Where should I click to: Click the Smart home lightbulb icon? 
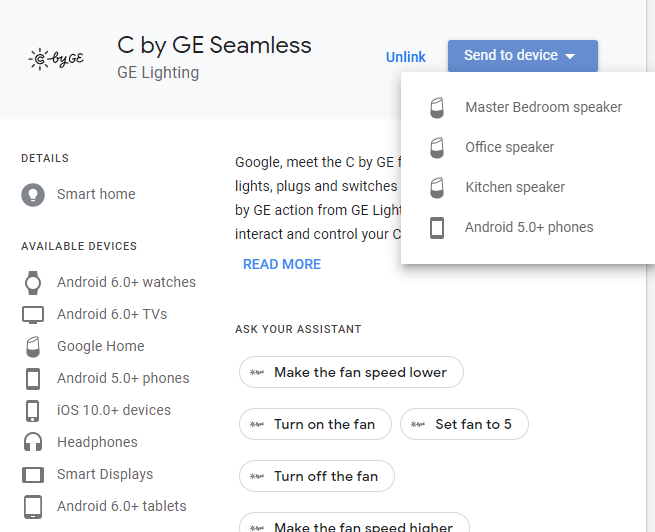click(33, 195)
